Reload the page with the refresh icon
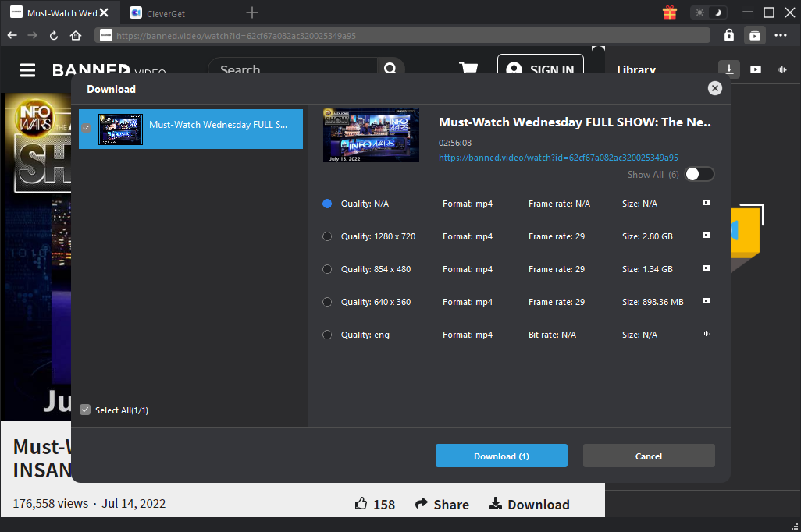The width and height of the screenshot is (801, 532). point(54,35)
